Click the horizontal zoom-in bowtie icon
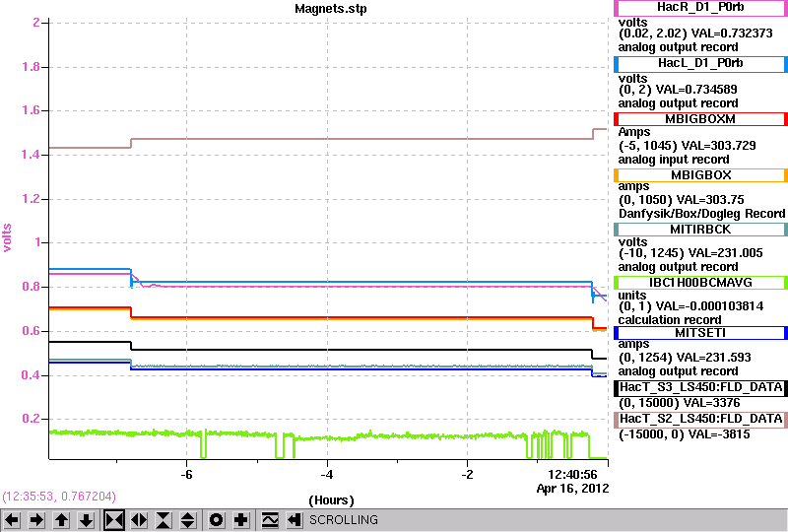This screenshot has height=532, width=788. [114, 520]
